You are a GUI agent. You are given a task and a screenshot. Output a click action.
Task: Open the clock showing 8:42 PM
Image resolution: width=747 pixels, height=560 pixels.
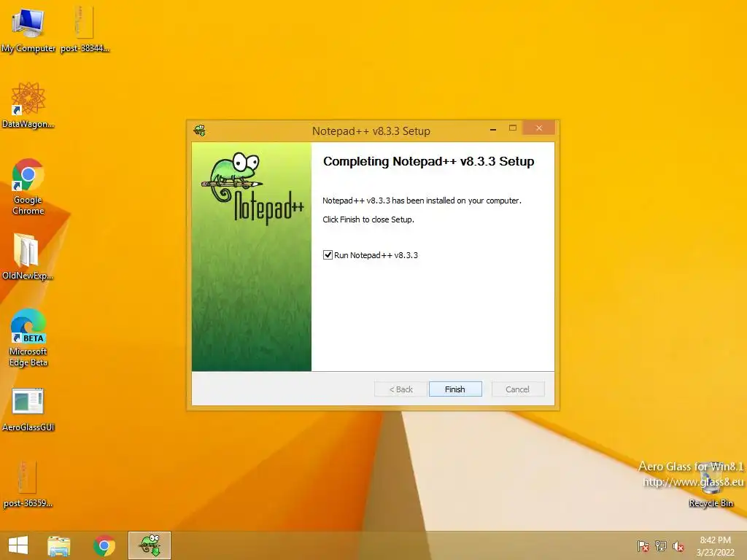coord(715,546)
